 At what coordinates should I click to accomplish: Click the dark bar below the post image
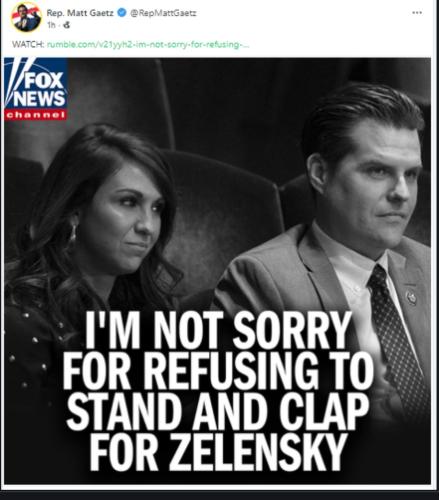click(219, 495)
